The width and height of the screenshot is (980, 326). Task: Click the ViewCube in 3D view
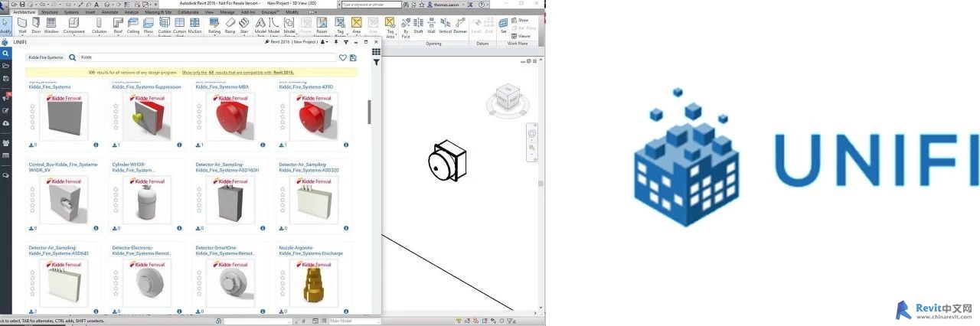click(x=508, y=97)
